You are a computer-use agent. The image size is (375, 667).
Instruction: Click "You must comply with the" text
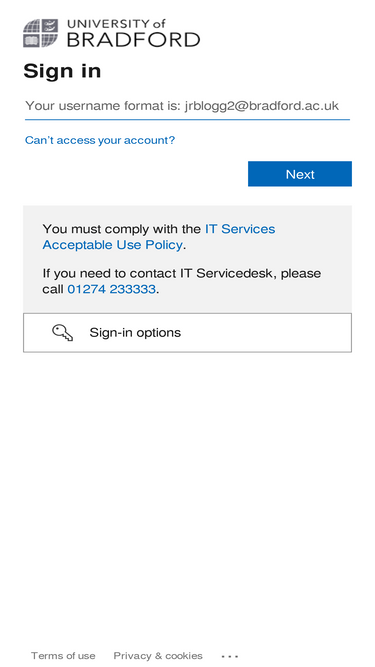(122, 229)
